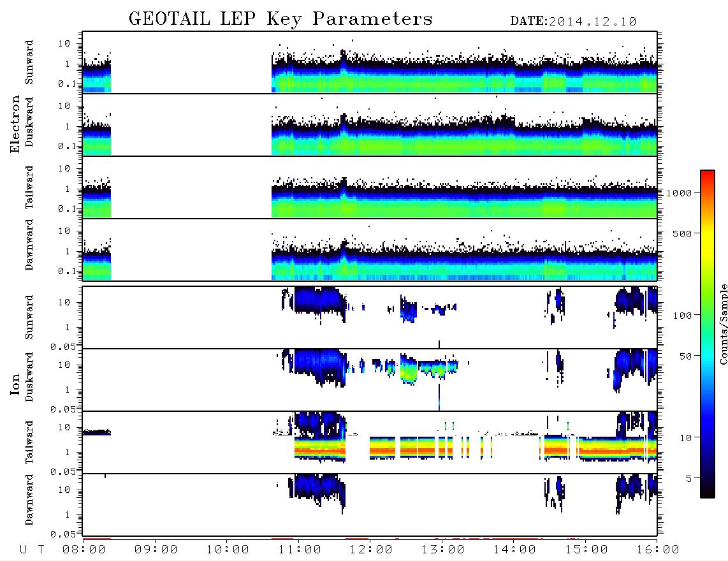Select the 15:00 time axis label

tap(586, 550)
